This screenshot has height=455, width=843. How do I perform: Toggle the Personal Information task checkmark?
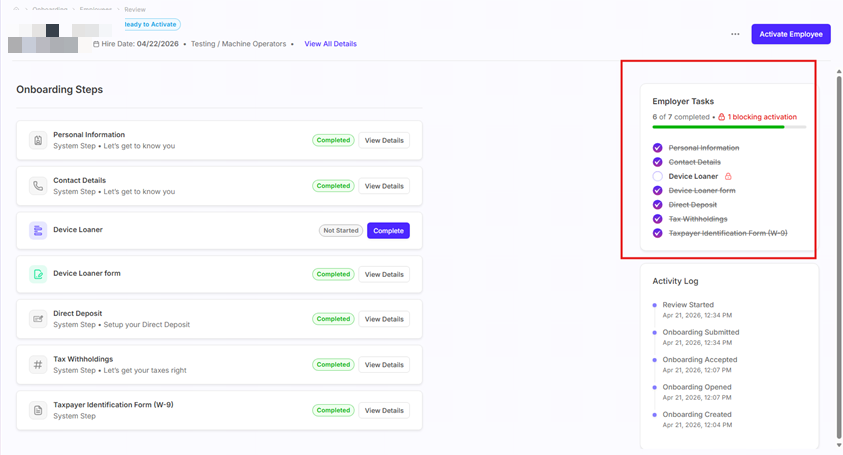pos(658,148)
